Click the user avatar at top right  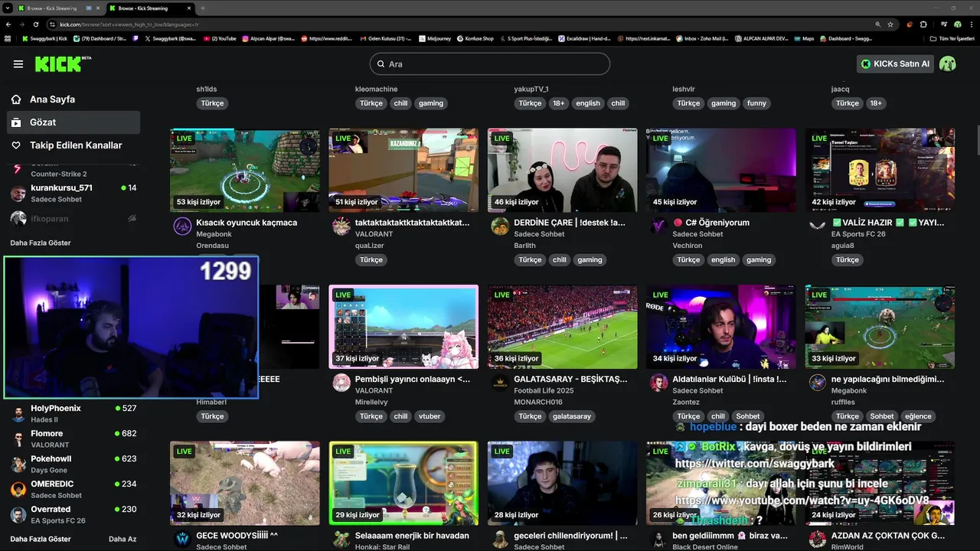pyautogui.click(x=947, y=64)
